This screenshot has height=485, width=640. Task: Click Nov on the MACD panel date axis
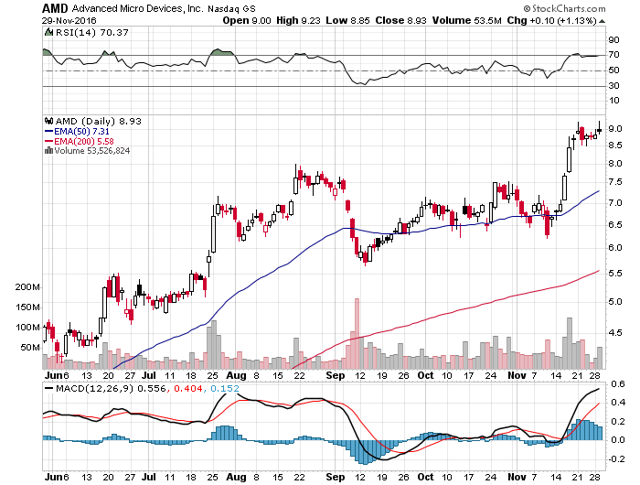[x=517, y=477]
